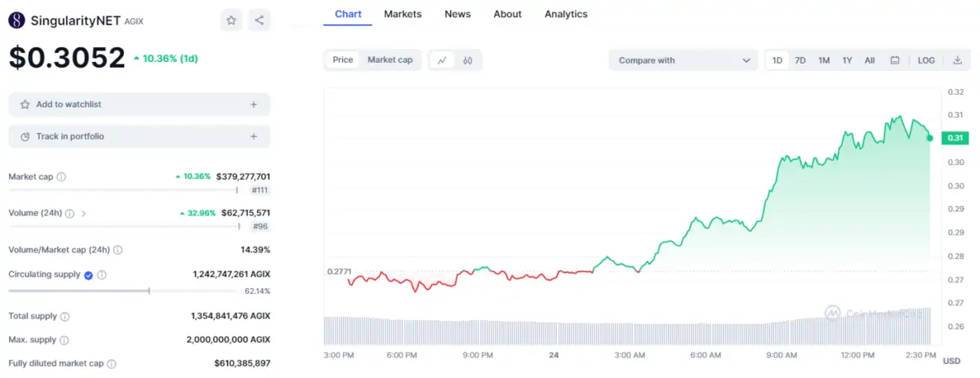Expand Volume (24h) chevron arrow
The height and width of the screenshot is (378, 980).
pyautogui.click(x=83, y=213)
